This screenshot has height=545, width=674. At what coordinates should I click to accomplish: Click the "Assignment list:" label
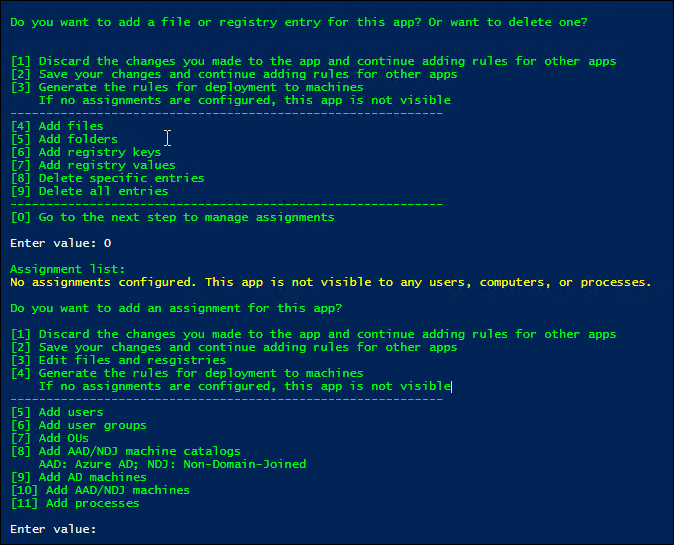pos(67,269)
